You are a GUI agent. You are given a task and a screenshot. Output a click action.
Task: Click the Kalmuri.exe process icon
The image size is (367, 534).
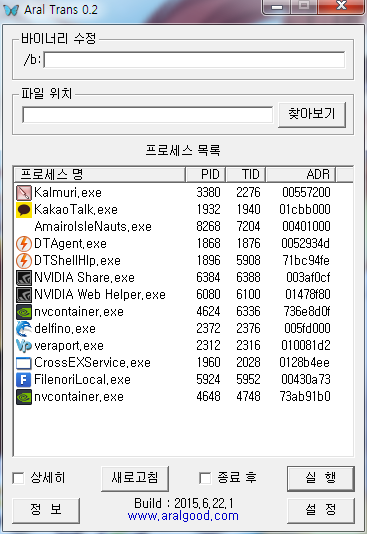coord(23,193)
